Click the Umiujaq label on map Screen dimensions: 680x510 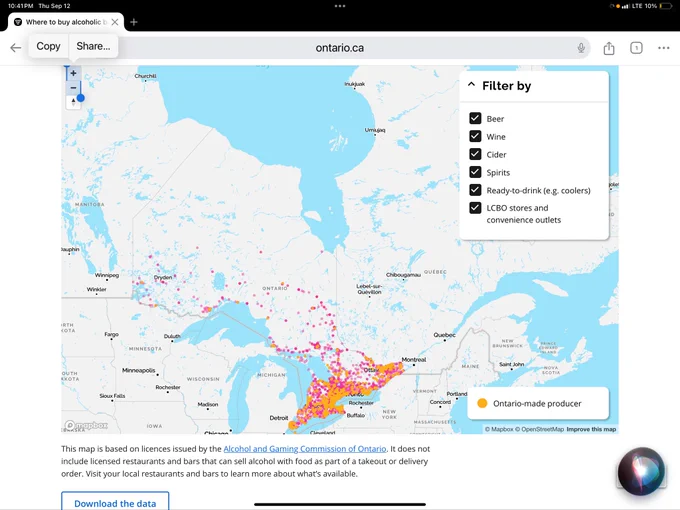click(x=375, y=130)
